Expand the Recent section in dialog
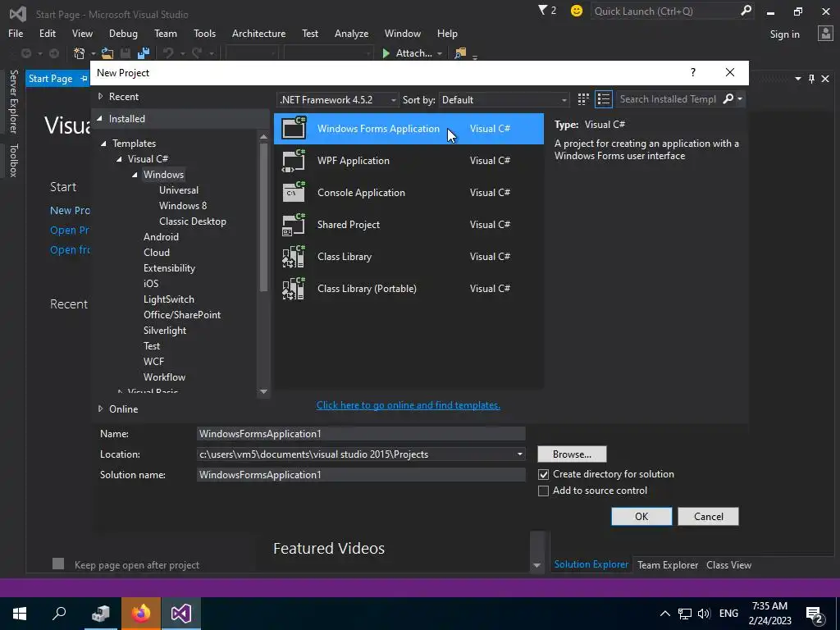840x630 pixels. point(100,97)
